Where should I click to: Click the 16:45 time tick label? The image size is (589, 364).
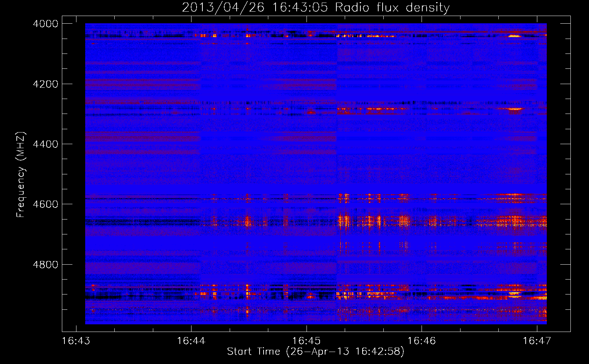[x=307, y=341]
